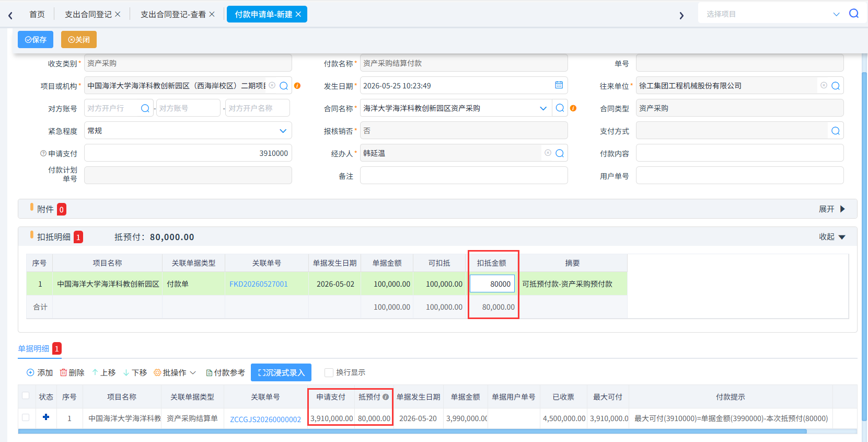Search bank in 对方开户行 field
The height and width of the screenshot is (442, 868).
145,108
